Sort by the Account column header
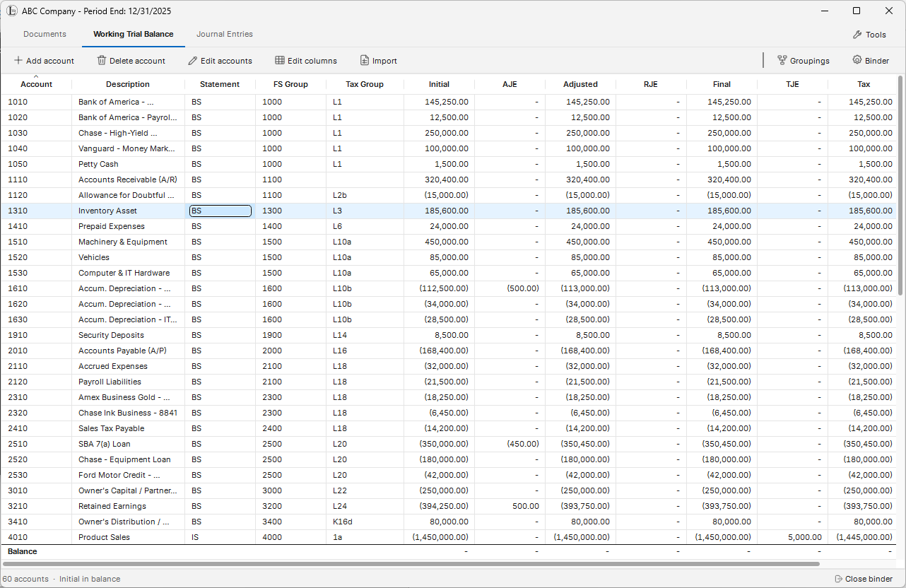Screen dimensions: 906x588 point(36,84)
